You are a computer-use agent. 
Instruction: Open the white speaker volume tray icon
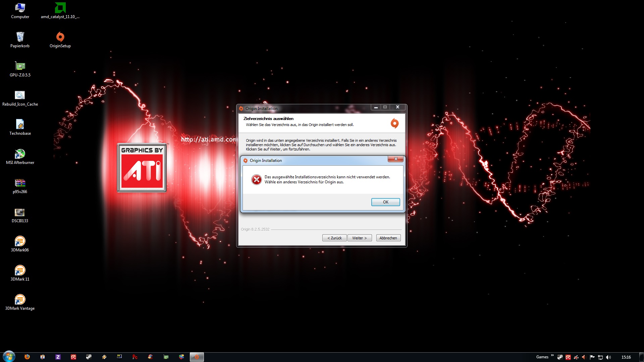tap(608, 357)
